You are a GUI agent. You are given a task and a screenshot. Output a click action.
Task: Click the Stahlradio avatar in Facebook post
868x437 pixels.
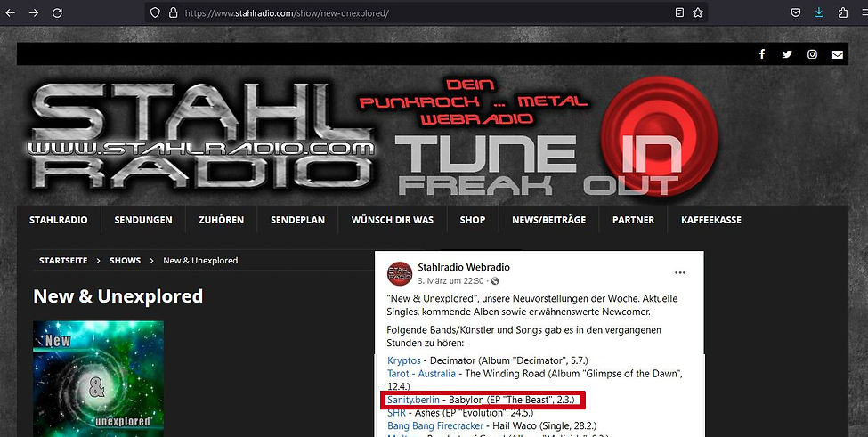[x=399, y=273]
